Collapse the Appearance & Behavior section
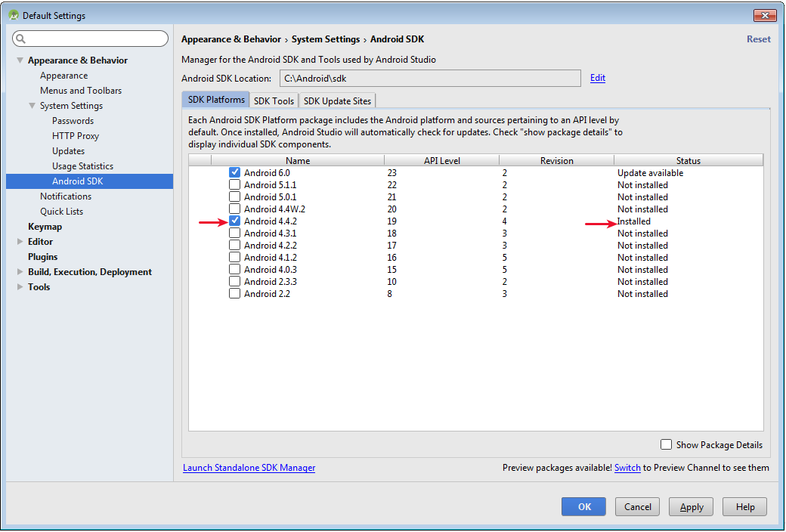The height and width of the screenshot is (532, 786). click(x=20, y=60)
